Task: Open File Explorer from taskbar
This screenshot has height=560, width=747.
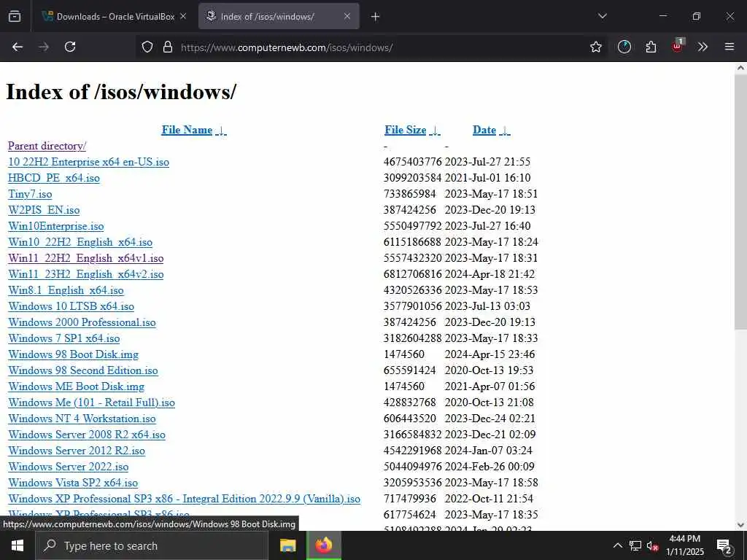Action: pyautogui.click(x=287, y=545)
